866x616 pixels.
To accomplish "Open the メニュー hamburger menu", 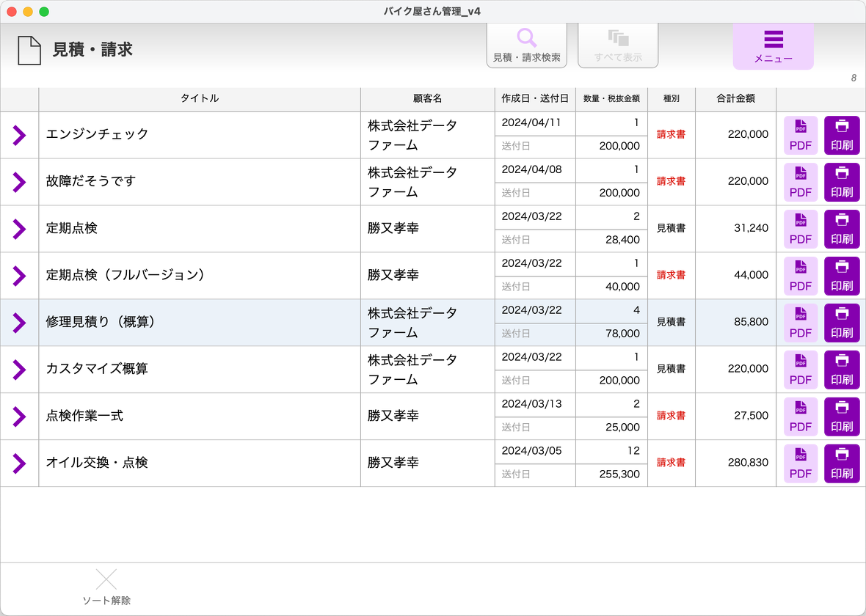I will (773, 46).
